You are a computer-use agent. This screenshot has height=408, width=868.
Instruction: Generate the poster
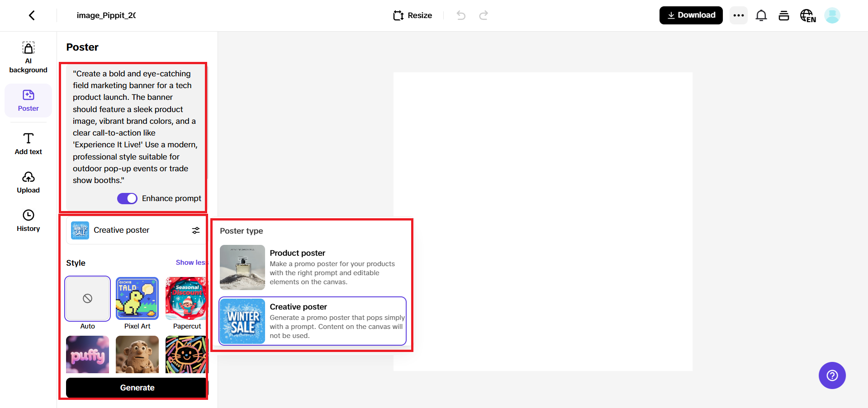click(137, 388)
